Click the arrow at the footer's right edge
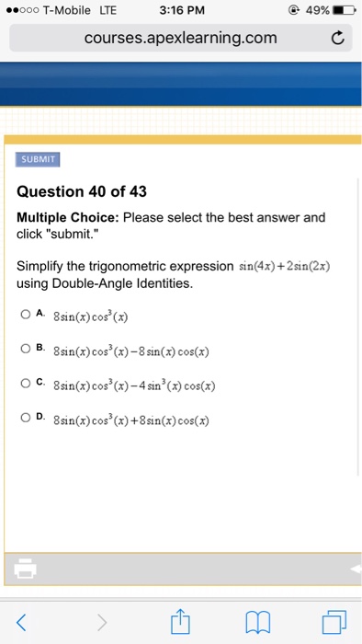The image size is (362, 644). coord(356,569)
